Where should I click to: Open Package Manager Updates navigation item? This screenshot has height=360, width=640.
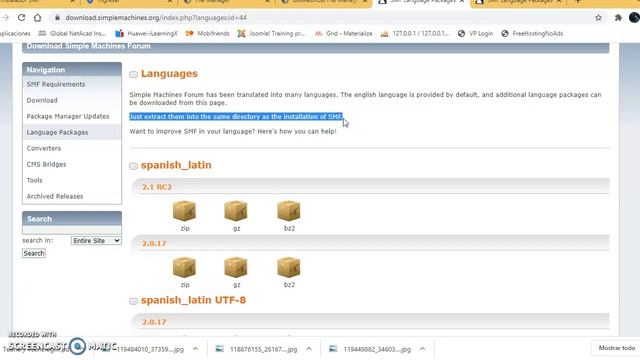(68, 116)
